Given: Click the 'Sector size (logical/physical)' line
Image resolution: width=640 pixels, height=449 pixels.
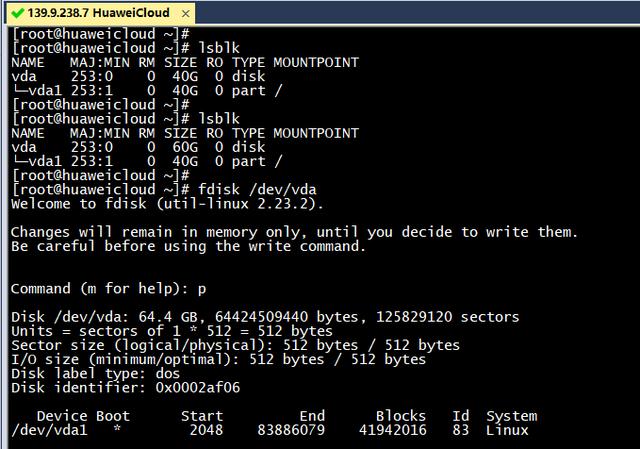Looking at the screenshot, I should (x=236, y=345).
